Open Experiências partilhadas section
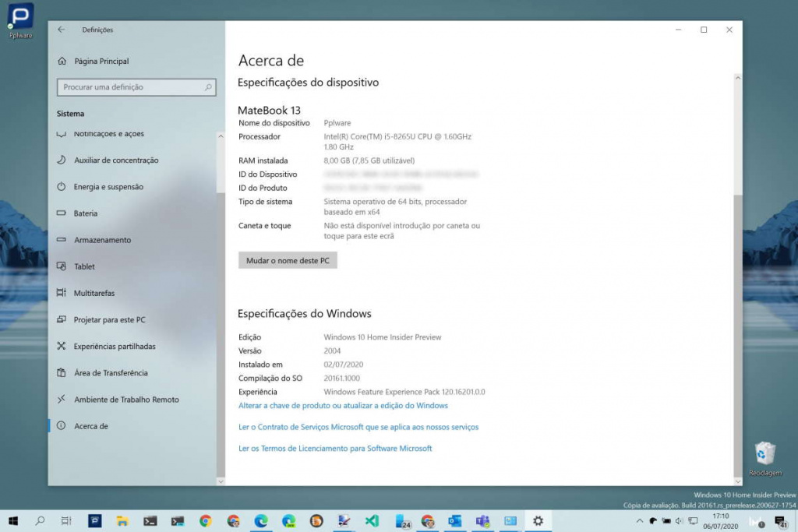The height and width of the screenshot is (532, 798). [x=115, y=347]
